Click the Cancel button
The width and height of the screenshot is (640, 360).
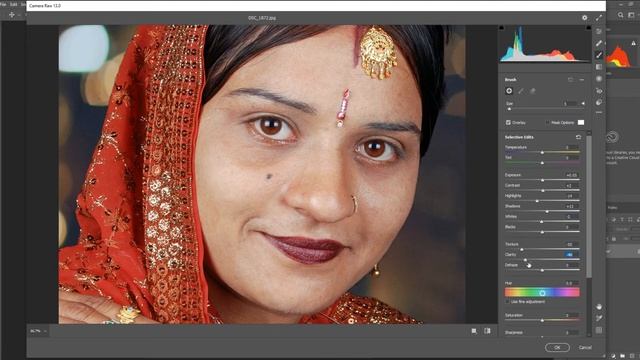pyautogui.click(x=585, y=347)
